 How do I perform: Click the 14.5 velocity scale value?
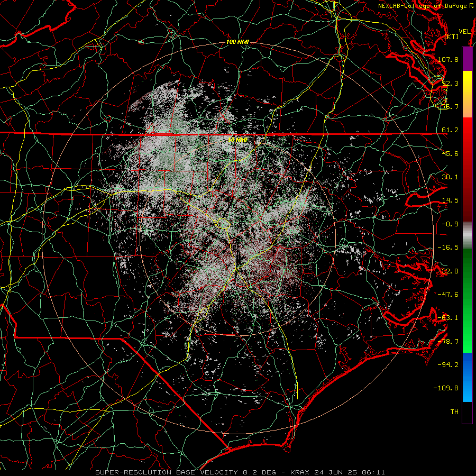pyautogui.click(x=450, y=200)
